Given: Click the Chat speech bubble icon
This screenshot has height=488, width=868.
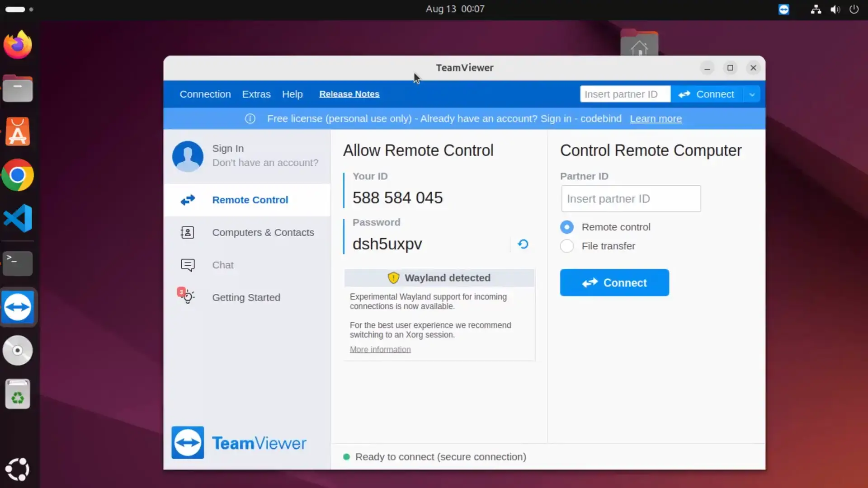Looking at the screenshot, I should (x=187, y=265).
